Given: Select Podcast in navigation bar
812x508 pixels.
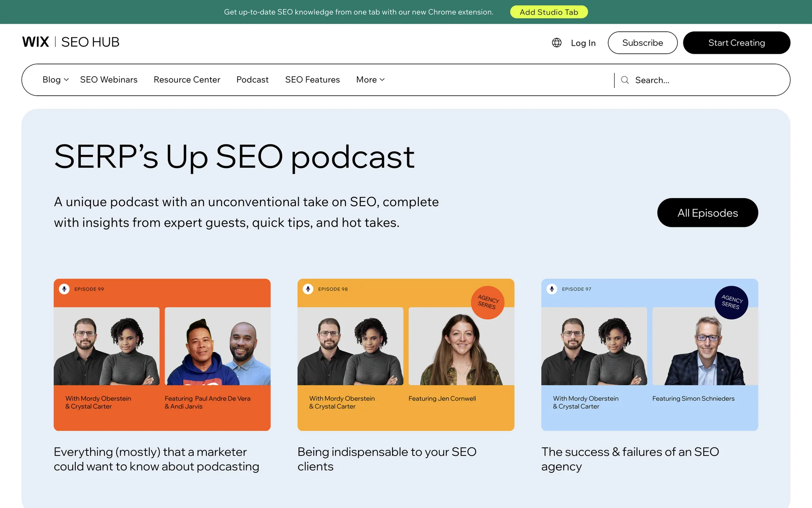Looking at the screenshot, I should (252, 80).
